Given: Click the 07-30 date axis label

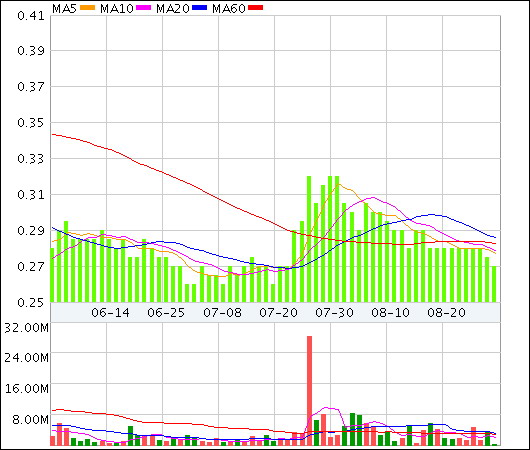Looking at the screenshot, I should point(334,312).
